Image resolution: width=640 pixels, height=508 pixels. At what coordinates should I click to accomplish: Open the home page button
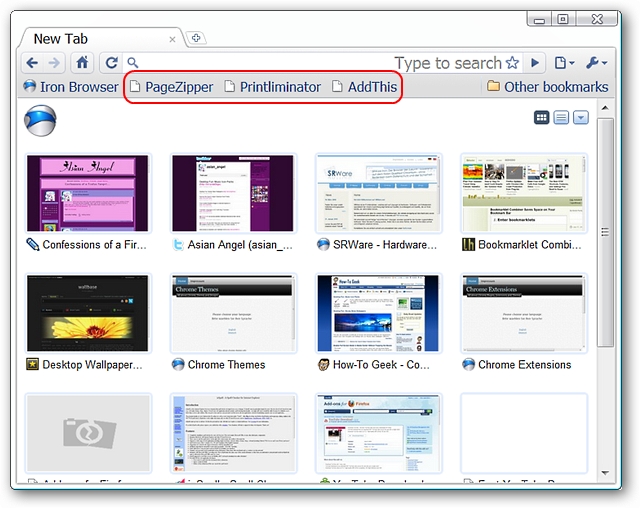pyautogui.click(x=82, y=62)
